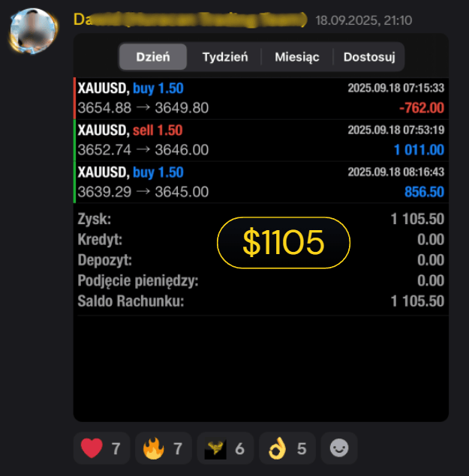Add a fire emoji reaction
The height and width of the screenshot is (476, 469).
point(164,448)
